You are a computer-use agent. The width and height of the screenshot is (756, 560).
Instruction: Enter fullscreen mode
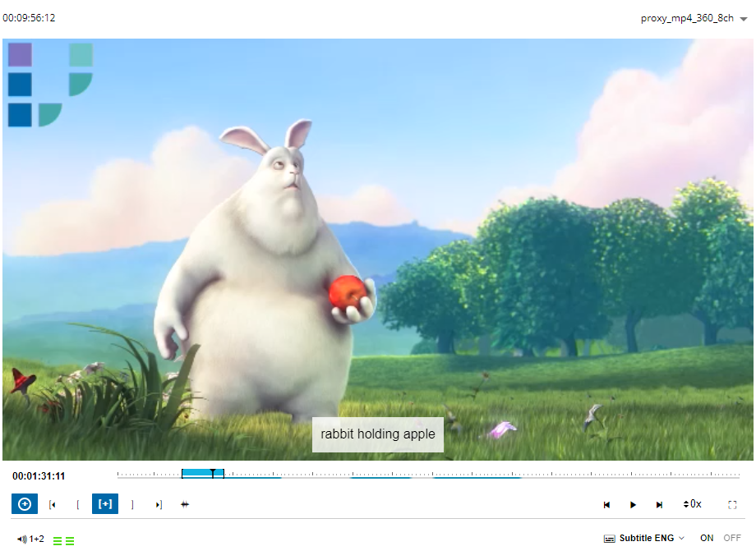pos(732,505)
